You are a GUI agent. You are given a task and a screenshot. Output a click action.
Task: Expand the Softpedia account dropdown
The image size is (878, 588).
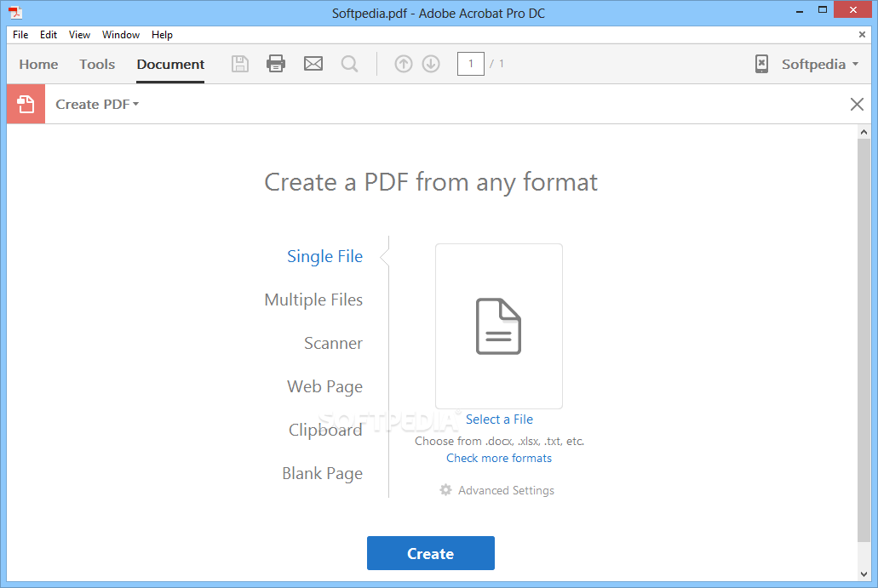(x=820, y=64)
